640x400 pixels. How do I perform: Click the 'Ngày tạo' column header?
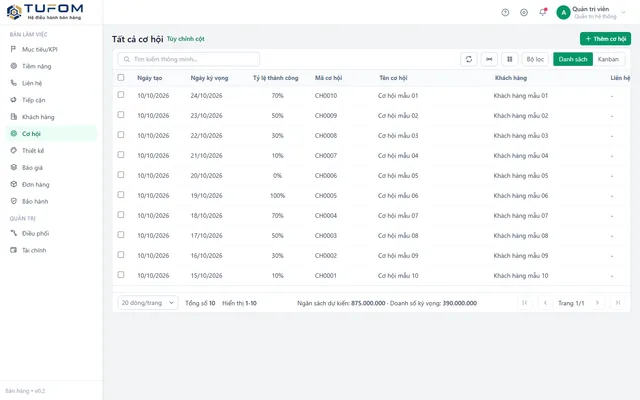(x=150, y=78)
